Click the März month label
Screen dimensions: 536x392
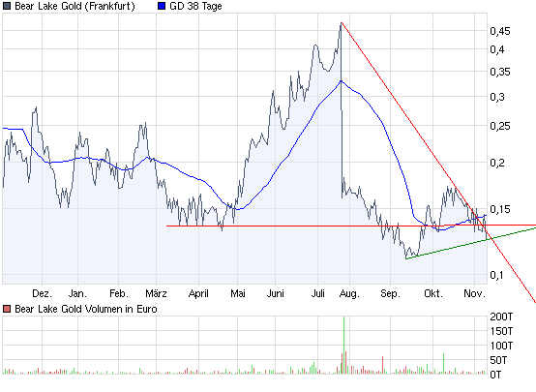[x=156, y=293]
